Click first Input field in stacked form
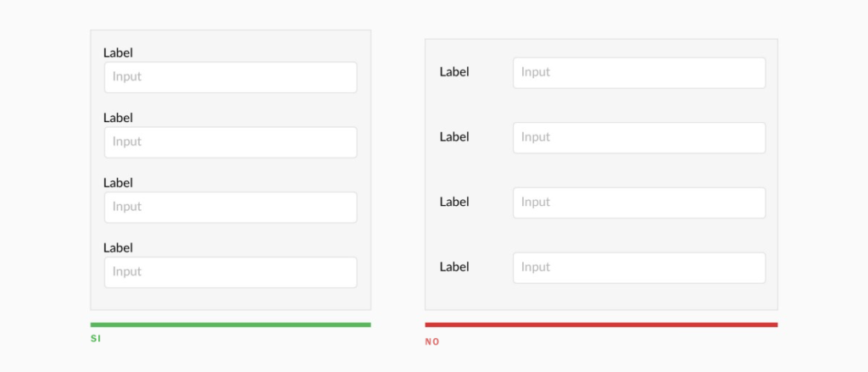 (231, 77)
